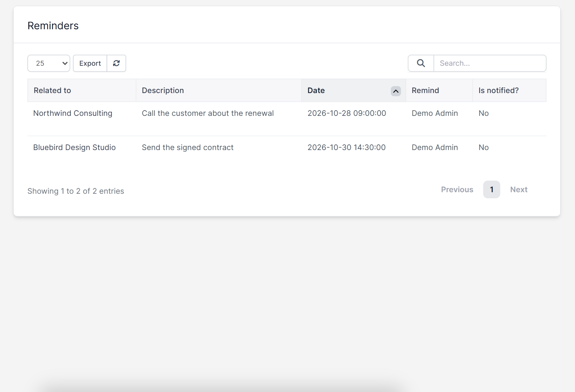The height and width of the screenshot is (392, 575).
Task: Select page 1 in pagination
Action: pyautogui.click(x=492, y=190)
